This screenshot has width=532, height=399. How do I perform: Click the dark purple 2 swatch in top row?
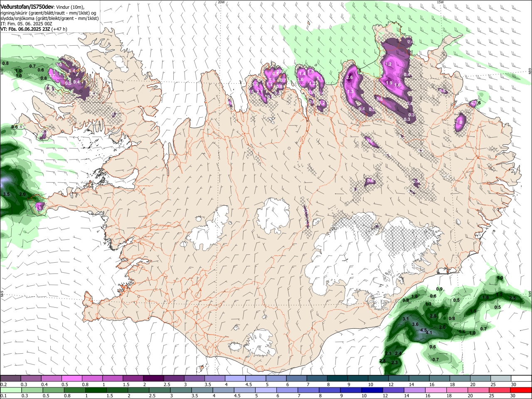(153, 378)
